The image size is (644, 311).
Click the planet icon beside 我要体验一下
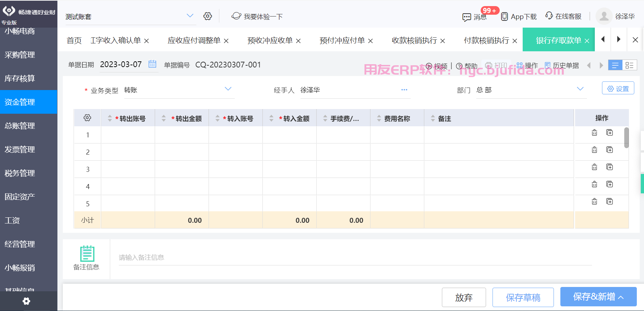(x=236, y=16)
